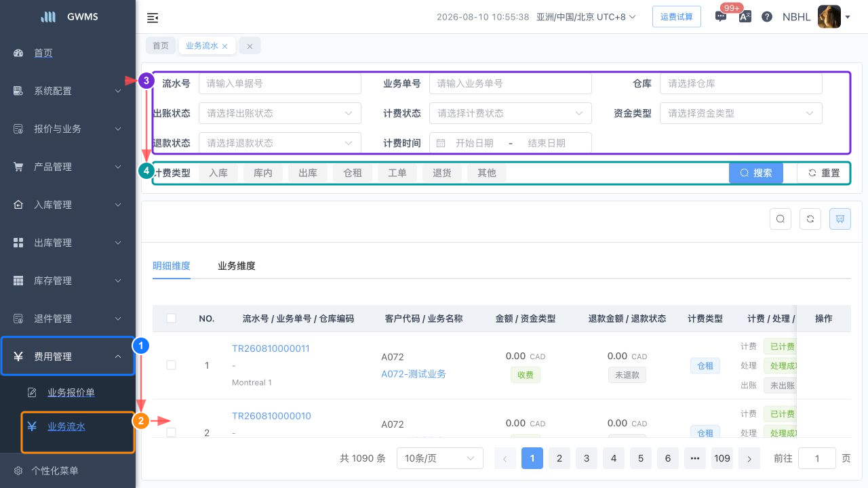Viewport: 868px width, 488px height.
Task: Expand the 产品管理 menu chevron
Action: click(118, 167)
